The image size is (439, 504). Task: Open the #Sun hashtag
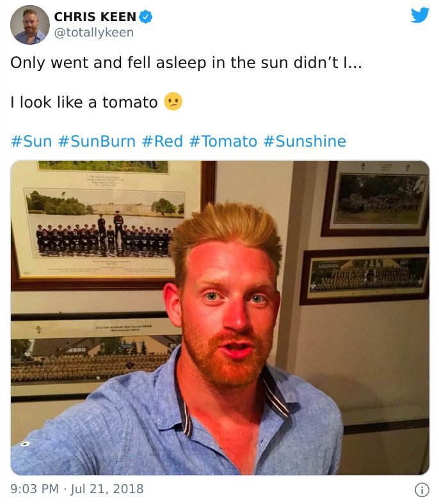tap(31, 141)
